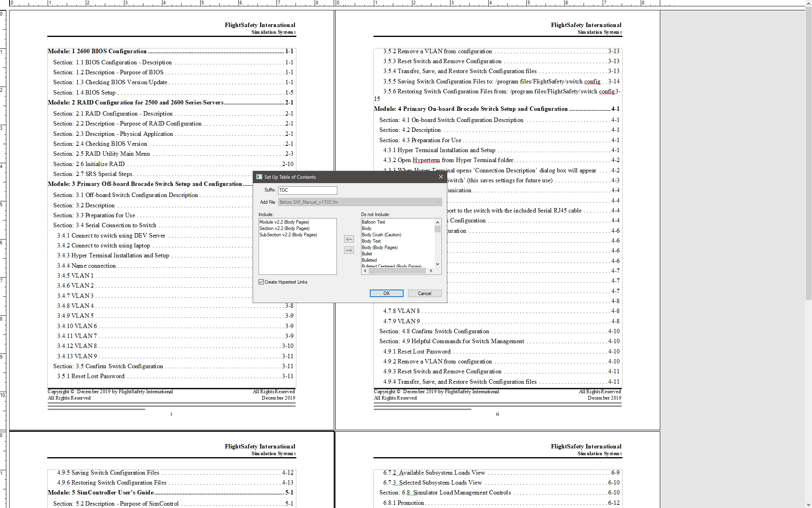Click the left horizontal scroll arrow below the exclusion list
This screenshot has width=812, height=508.
click(365, 270)
